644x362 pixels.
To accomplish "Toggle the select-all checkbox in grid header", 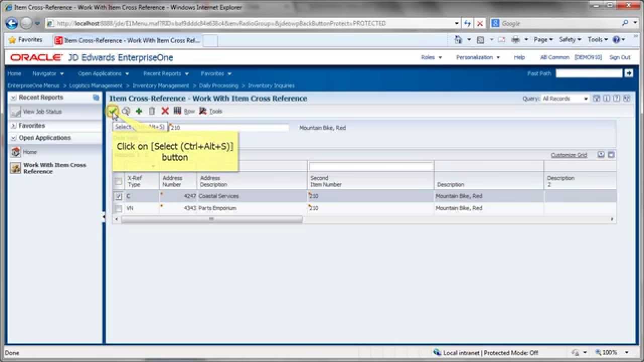I will click(118, 181).
